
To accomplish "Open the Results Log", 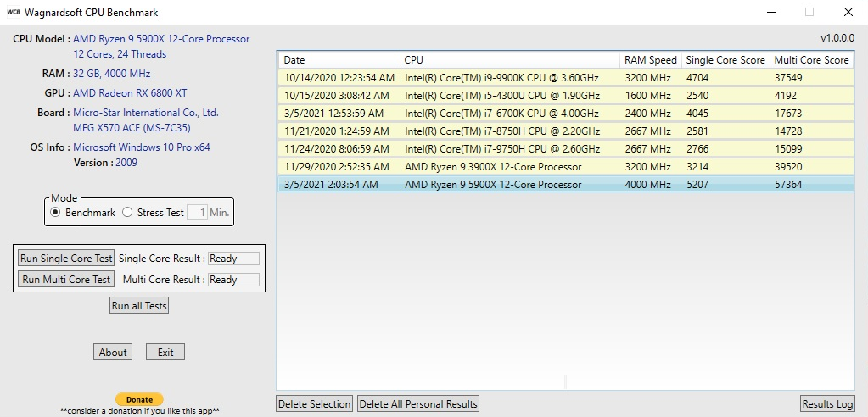I will [x=827, y=403].
